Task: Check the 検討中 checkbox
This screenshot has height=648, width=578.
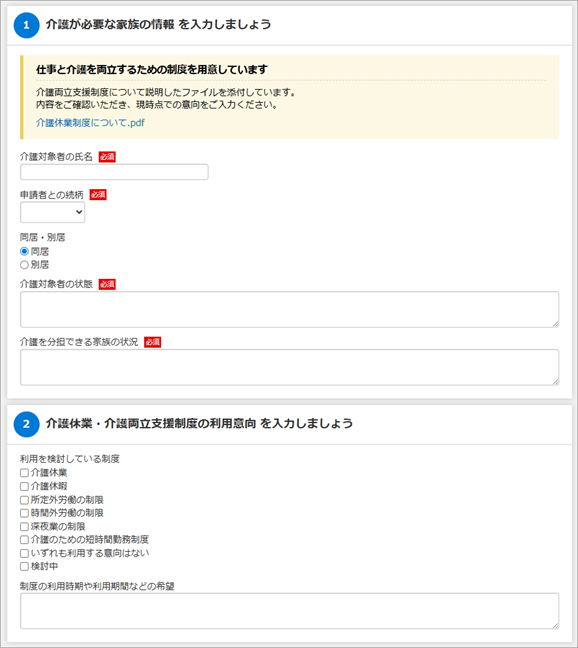Action: point(24,566)
